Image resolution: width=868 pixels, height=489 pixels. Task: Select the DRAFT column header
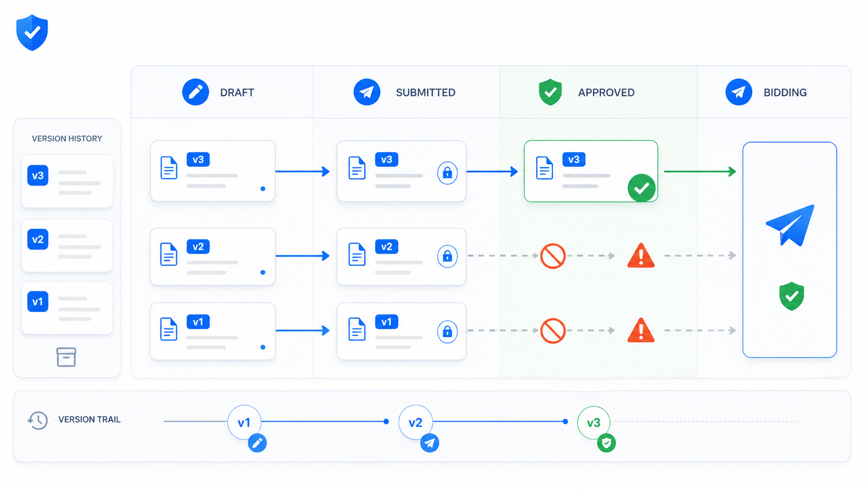pos(222,92)
